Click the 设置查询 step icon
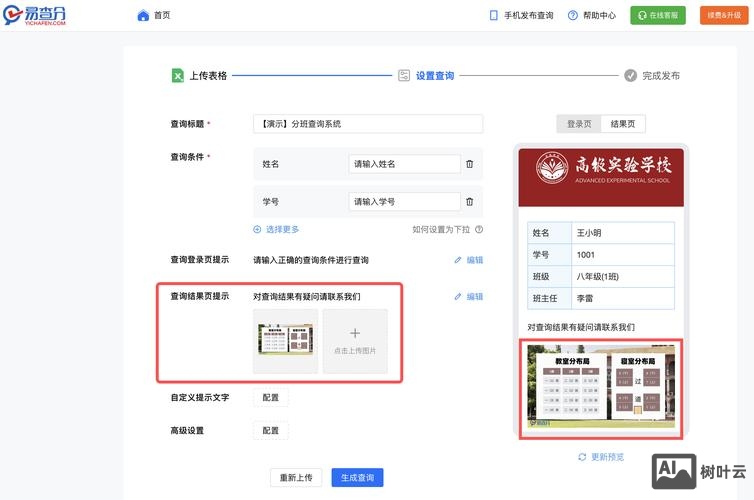Image resolution: width=754 pixels, height=500 pixels. point(404,75)
